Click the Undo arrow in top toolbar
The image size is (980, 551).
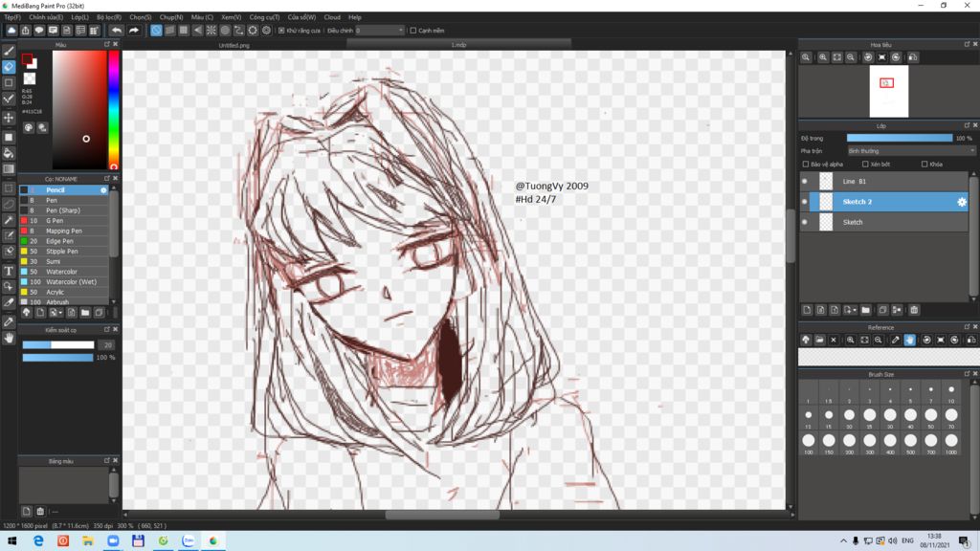click(117, 30)
